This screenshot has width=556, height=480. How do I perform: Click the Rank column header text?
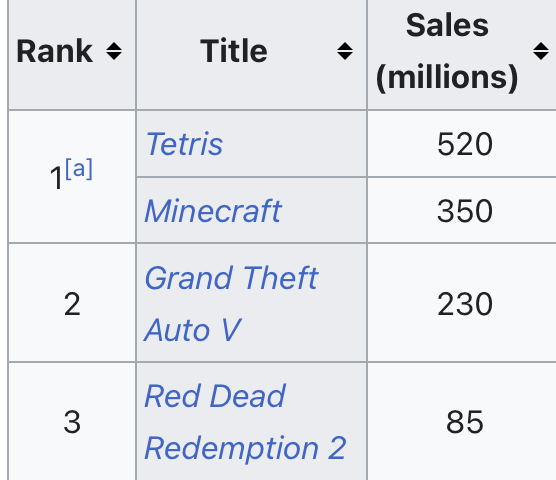(55, 51)
